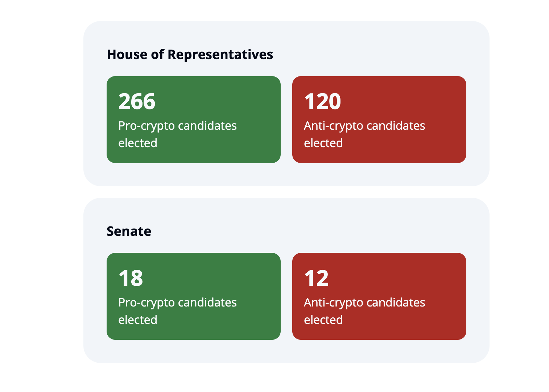Open the green Senate pro-crypto card
The height and width of the screenshot is (392, 549).
(x=194, y=296)
